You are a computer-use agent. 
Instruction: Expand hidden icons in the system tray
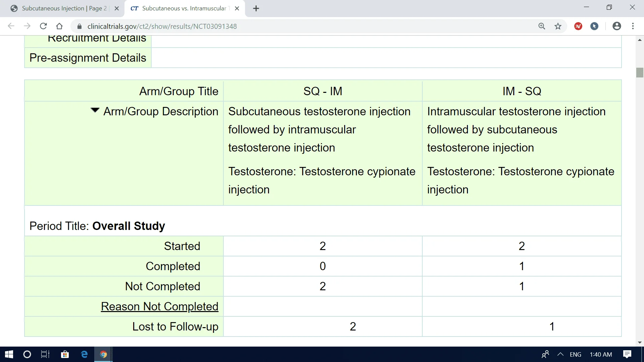[x=560, y=354]
